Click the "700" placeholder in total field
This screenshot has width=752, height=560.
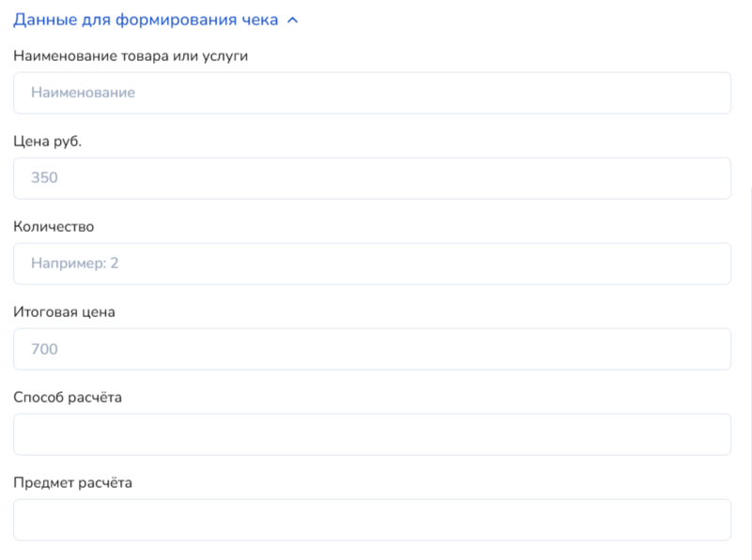tap(44, 349)
